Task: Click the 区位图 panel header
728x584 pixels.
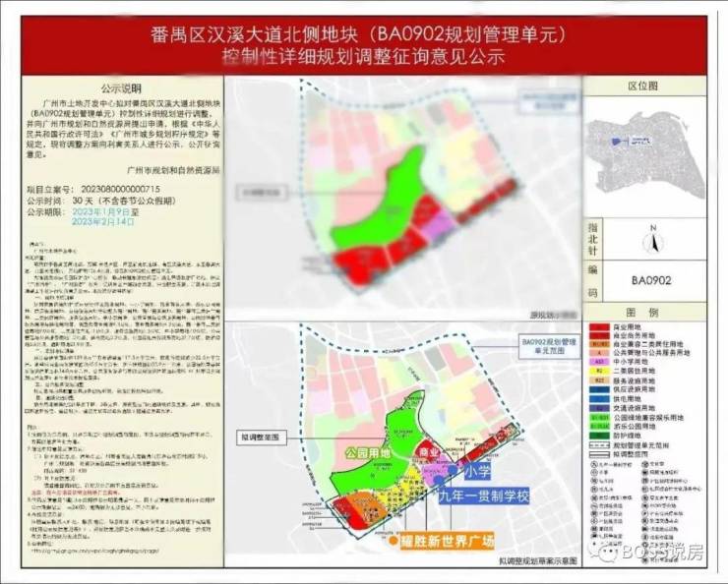Action: point(643,86)
